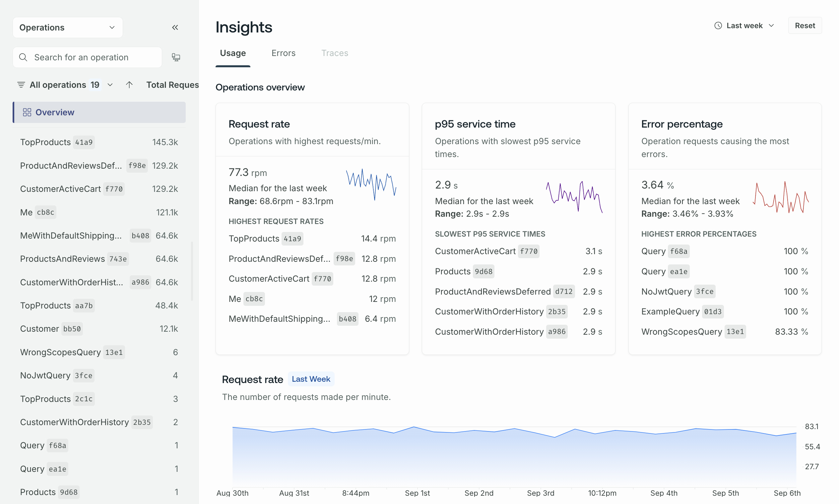Image resolution: width=839 pixels, height=504 pixels.
Task: Select TopProducts 2c1c operation
Action: click(x=99, y=399)
